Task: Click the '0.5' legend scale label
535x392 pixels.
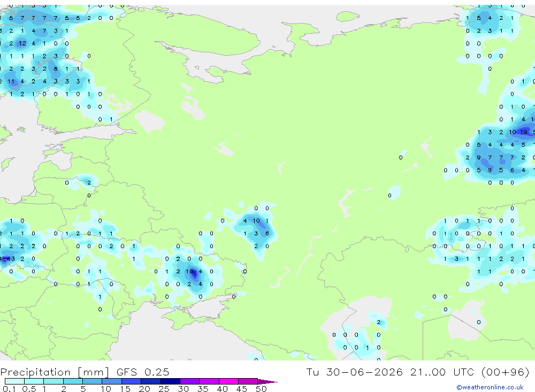Action: point(29,389)
